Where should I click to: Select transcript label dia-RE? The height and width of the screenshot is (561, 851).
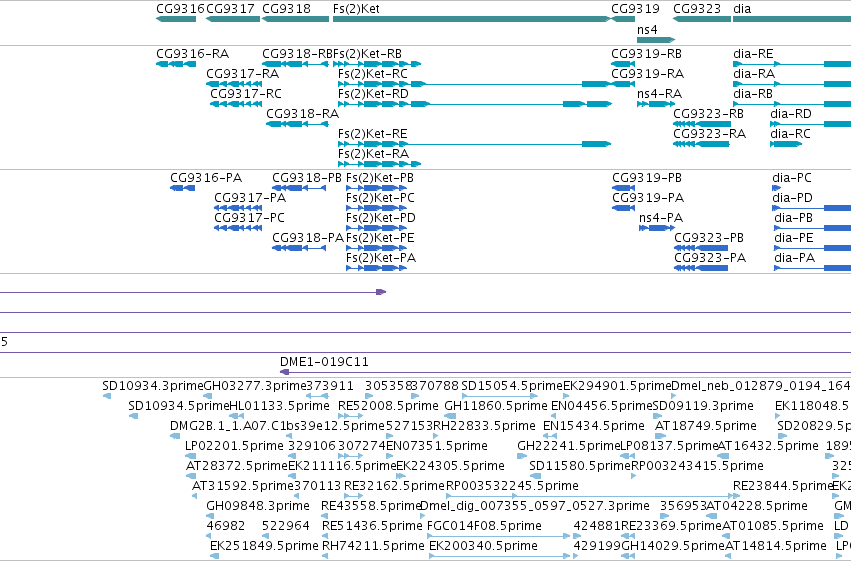point(753,54)
